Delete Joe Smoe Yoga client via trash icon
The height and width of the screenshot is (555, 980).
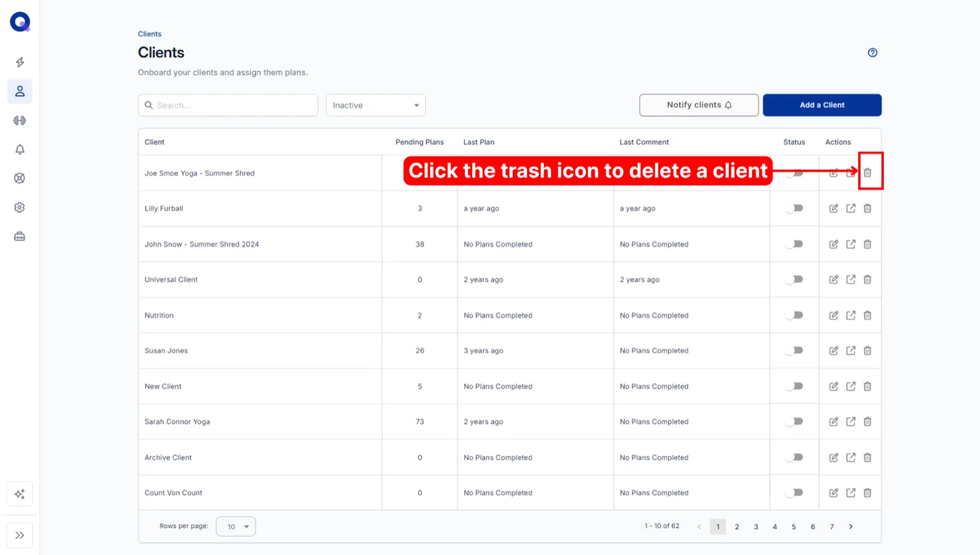[867, 173]
